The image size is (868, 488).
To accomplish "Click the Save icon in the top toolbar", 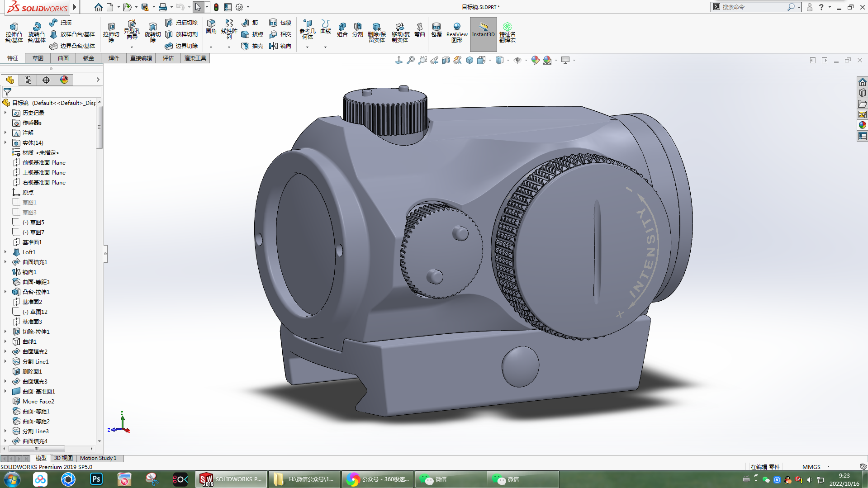I will click(145, 7).
